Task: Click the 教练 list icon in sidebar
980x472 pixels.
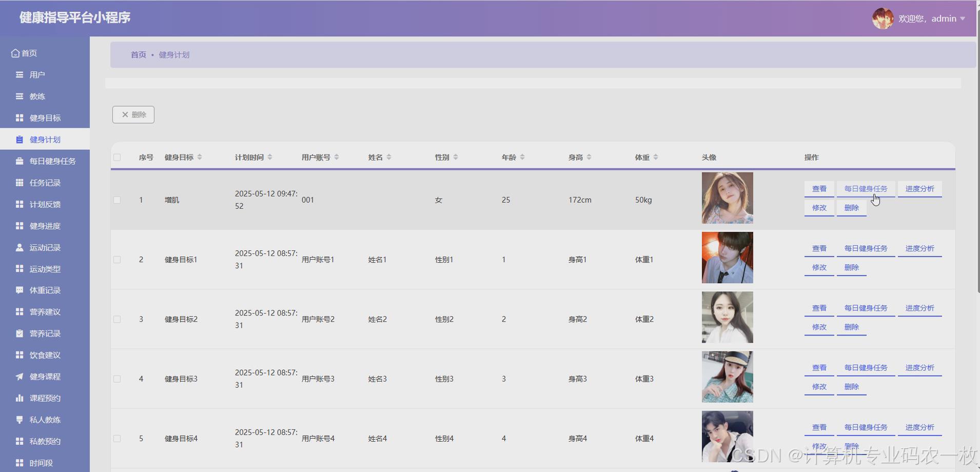Action: pyautogui.click(x=19, y=96)
